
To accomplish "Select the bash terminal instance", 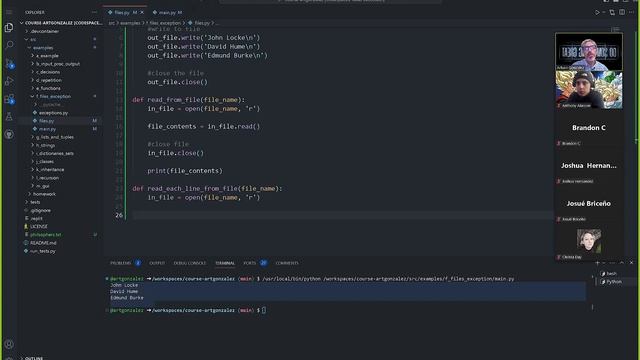I will [611, 274].
